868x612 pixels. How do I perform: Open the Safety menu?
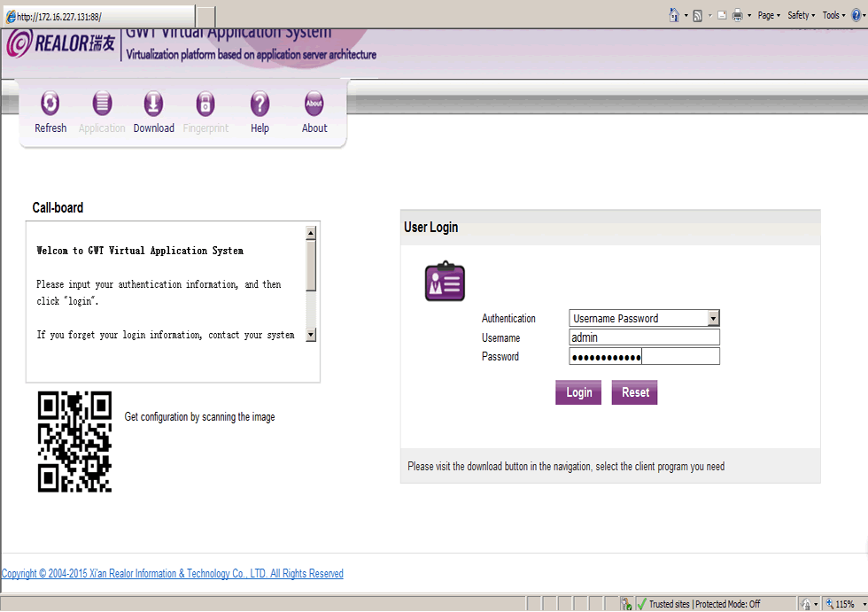pyautogui.click(x=800, y=15)
